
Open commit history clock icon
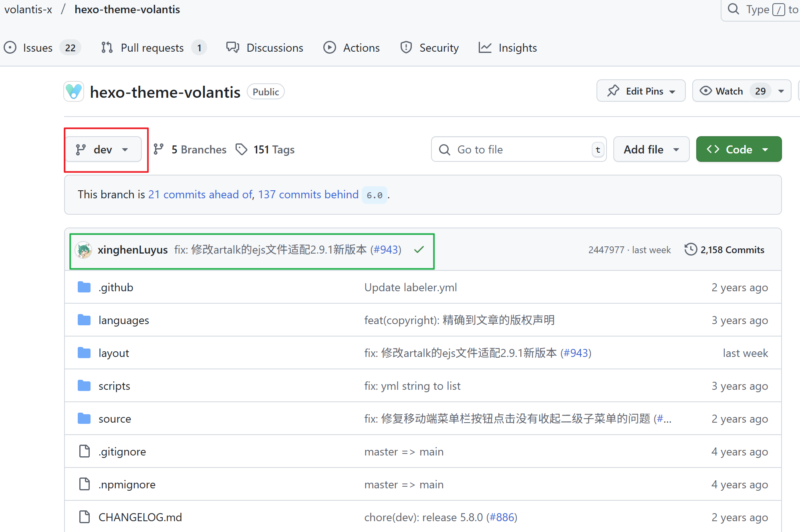[691, 249]
